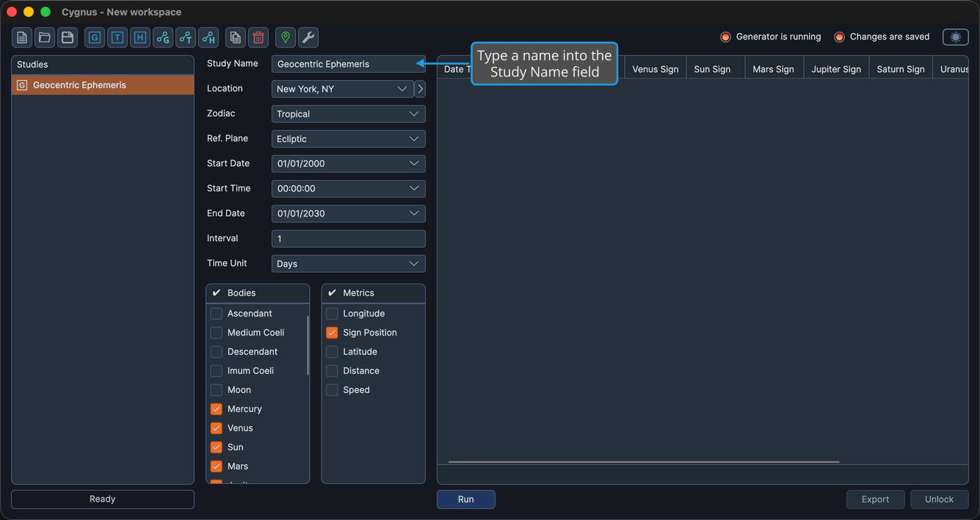Image resolution: width=980 pixels, height=520 pixels.
Task: Click the Mars Sign column header
Action: (774, 69)
